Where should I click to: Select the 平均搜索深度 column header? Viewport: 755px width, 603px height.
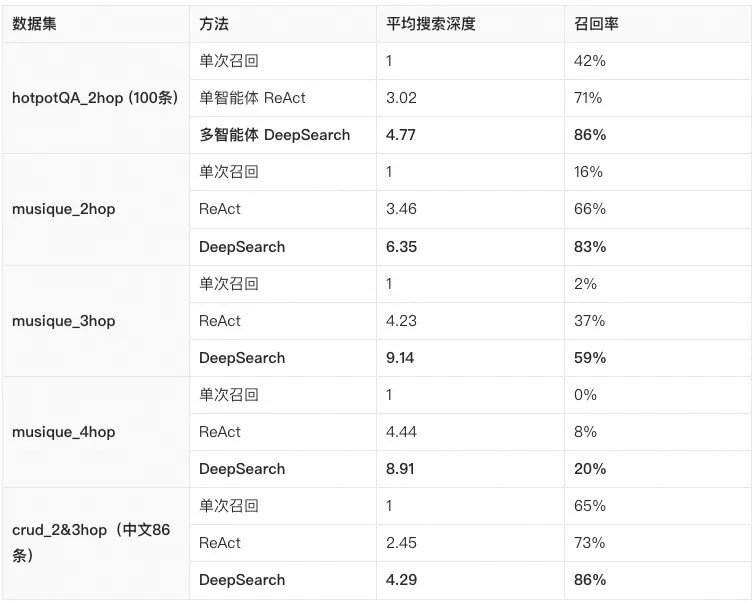(x=431, y=23)
